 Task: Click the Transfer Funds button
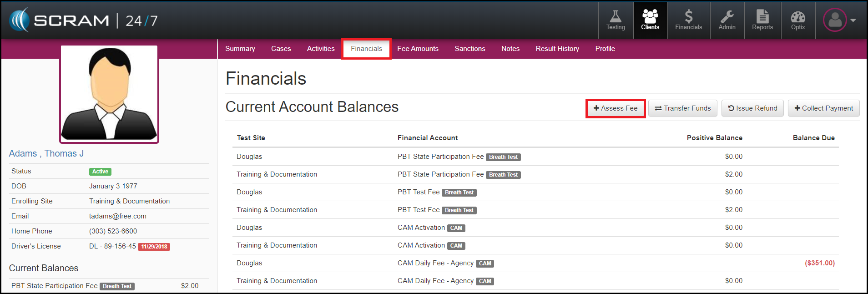(x=682, y=108)
